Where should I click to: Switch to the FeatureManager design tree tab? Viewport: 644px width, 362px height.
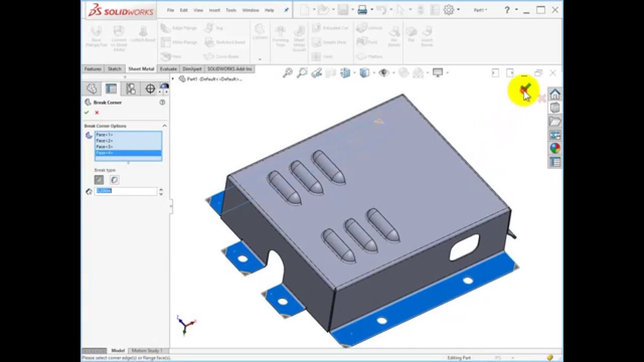click(92, 89)
